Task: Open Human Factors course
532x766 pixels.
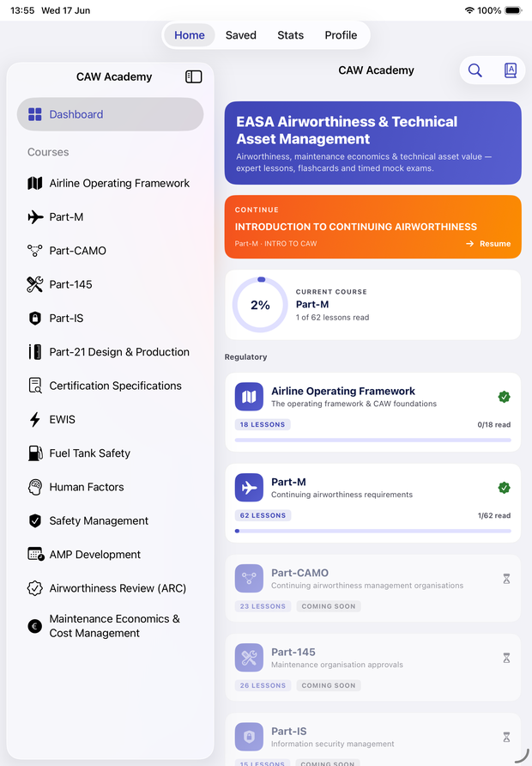Action: point(111,487)
